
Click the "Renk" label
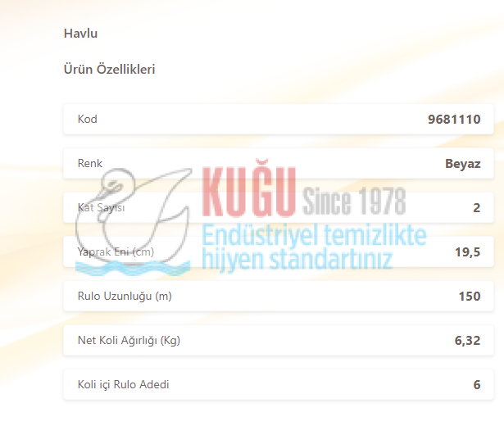[x=90, y=164]
